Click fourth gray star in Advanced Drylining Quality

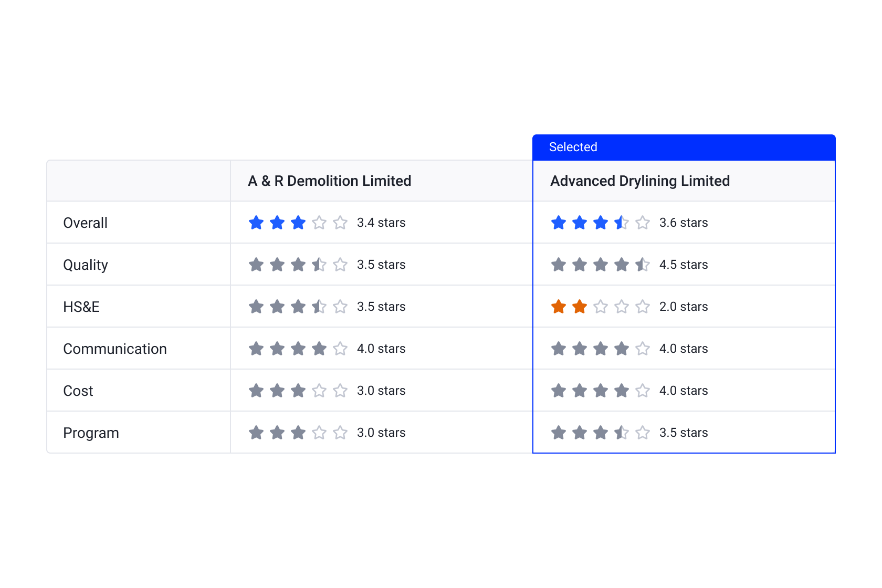tap(622, 265)
